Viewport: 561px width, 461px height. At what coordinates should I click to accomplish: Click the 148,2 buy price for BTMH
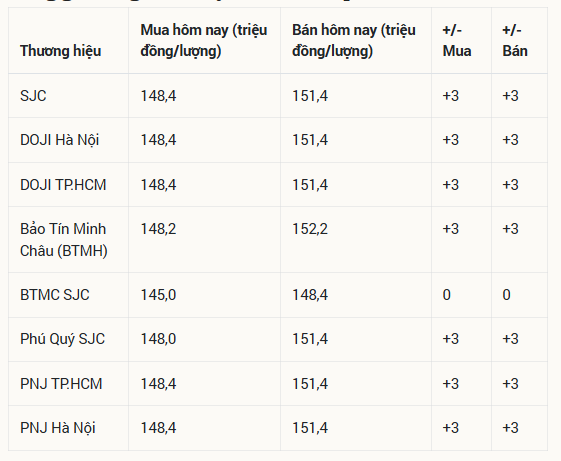tap(158, 229)
